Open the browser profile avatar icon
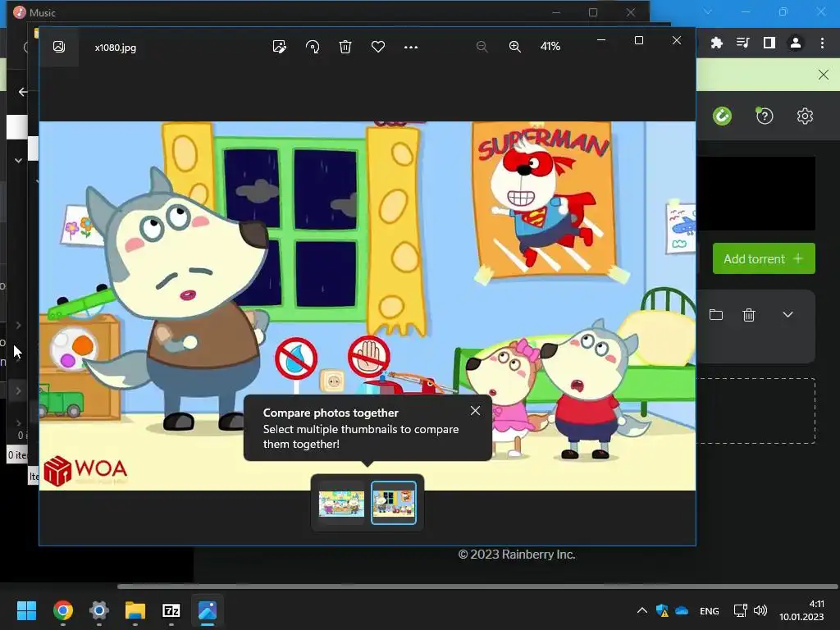 pyautogui.click(x=796, y=43)
